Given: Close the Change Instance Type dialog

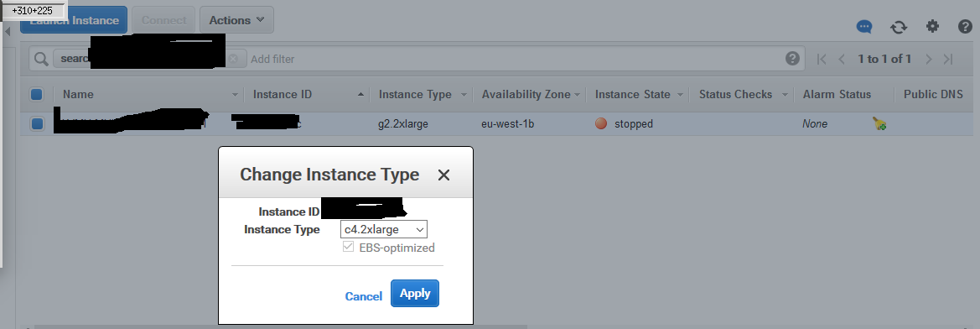Looking at the screenshot, I should pos(443,175).
